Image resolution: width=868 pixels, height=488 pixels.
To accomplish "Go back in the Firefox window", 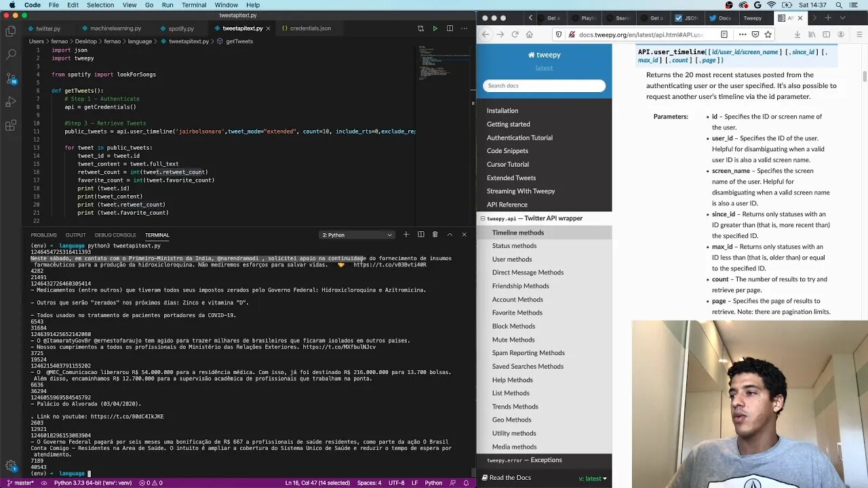I will (x=486, y=35).
